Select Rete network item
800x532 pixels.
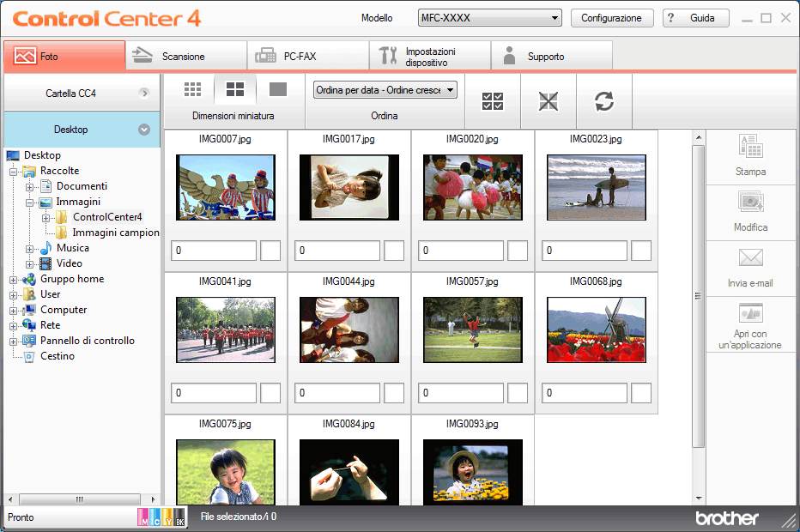tap(50, 325)
